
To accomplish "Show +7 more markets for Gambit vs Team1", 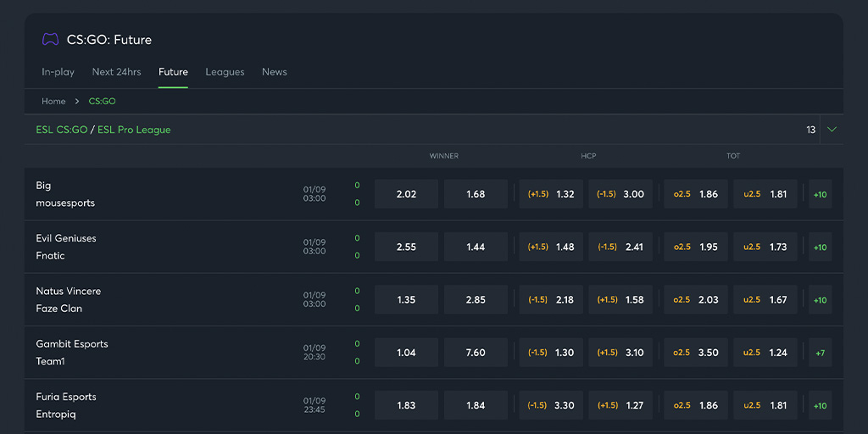I will [820, 352].
